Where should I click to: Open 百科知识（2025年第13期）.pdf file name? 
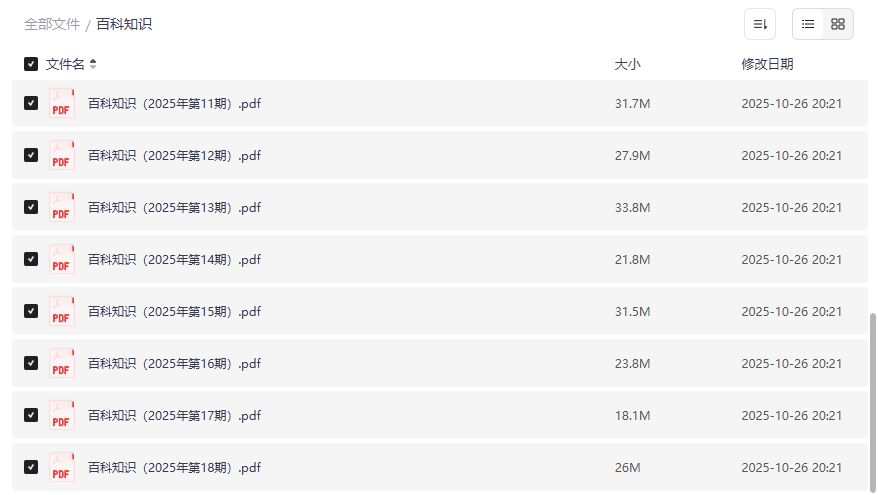tap(174, 207)
